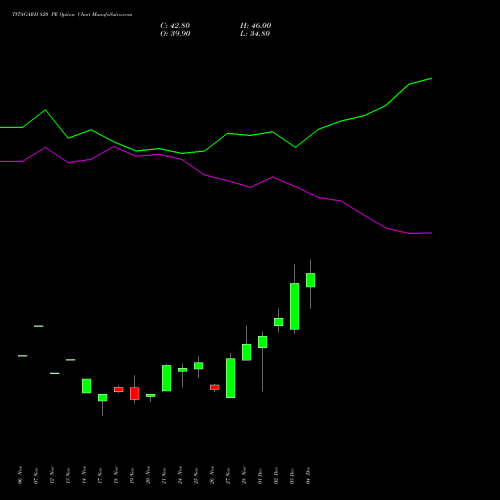Select the 04 Dec date label
The image size is (500, 500).
tap(308, 475)
